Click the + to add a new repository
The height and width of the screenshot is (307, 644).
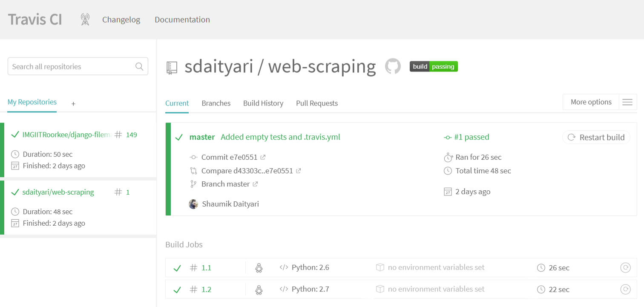click(73, 103)
